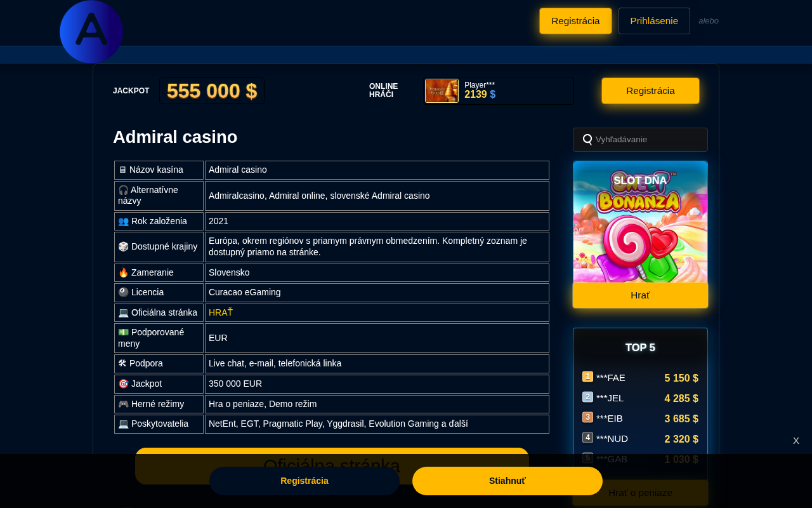
Task: Click the Slovensko focus cell
Action: 377,273
